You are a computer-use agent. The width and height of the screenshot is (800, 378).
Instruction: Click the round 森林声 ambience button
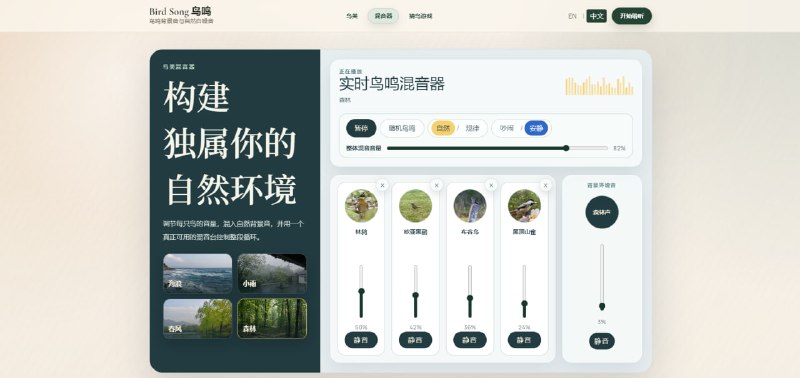(x=602, y=212)
